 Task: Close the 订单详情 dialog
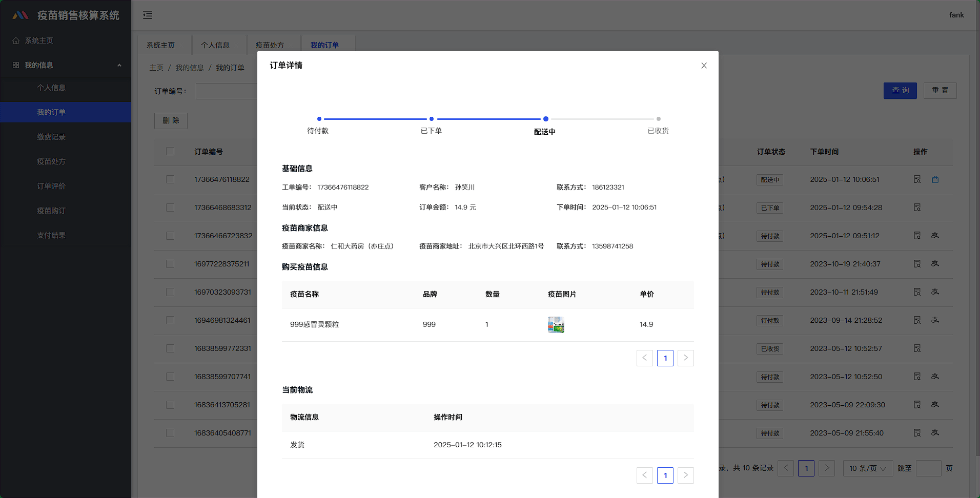point(704,66)
